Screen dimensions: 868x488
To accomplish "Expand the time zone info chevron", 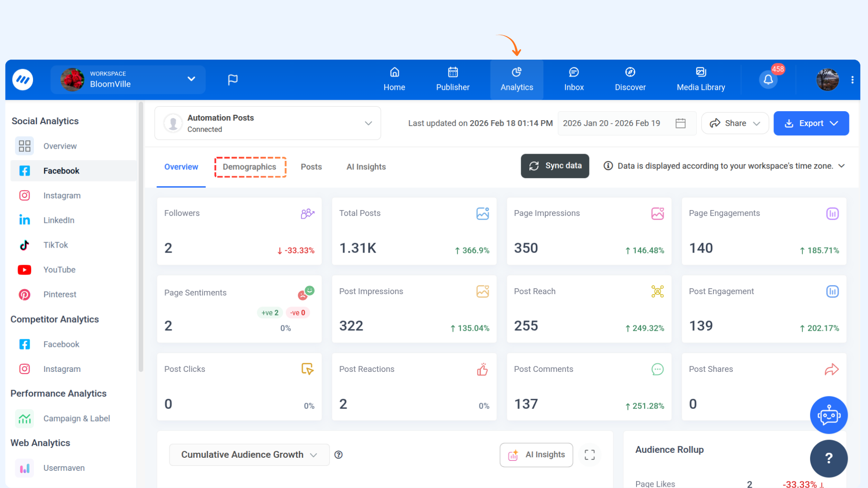I will (x=841, y=166).
